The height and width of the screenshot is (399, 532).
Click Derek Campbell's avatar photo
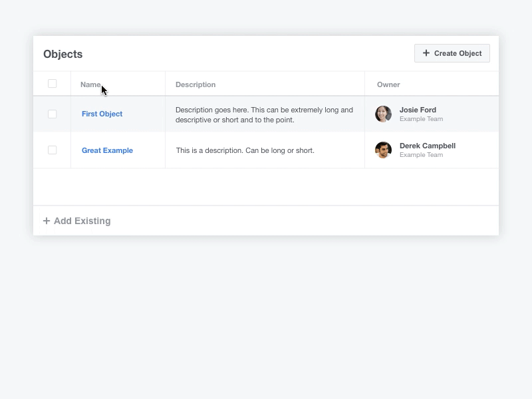pos(383,150)
